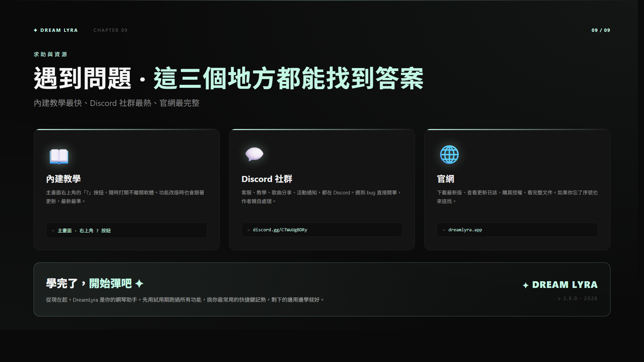
Task: Click the DREAM LYRA header brand text
Action: point(59,30)
